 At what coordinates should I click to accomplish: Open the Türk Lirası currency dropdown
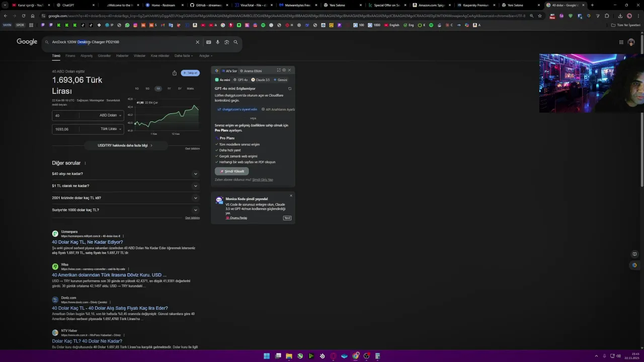(111, 129)
